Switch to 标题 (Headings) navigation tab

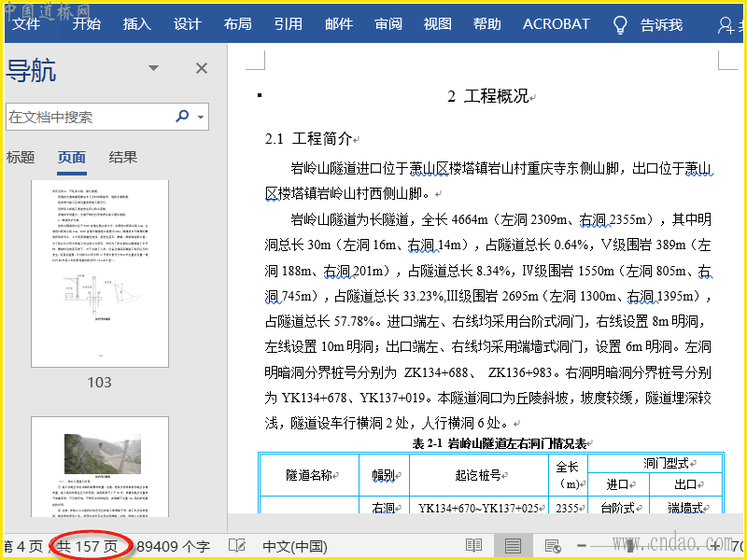tap(21, 158)
